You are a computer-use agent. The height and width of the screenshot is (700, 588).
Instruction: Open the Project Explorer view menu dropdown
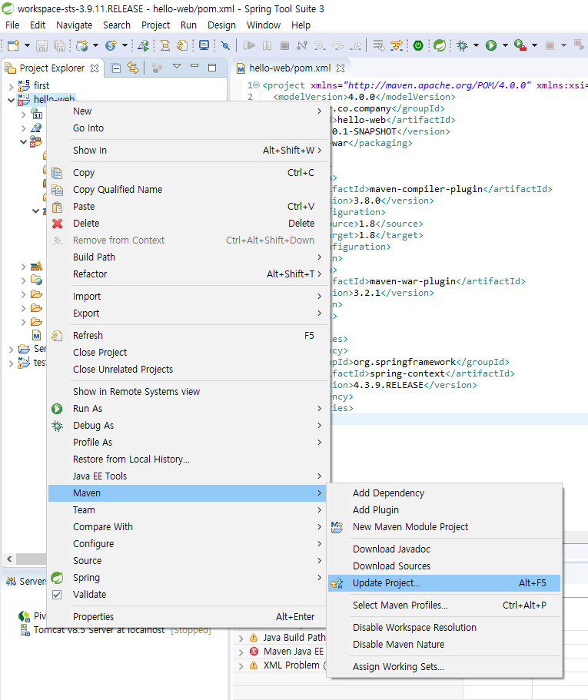(x=176, y=68)
